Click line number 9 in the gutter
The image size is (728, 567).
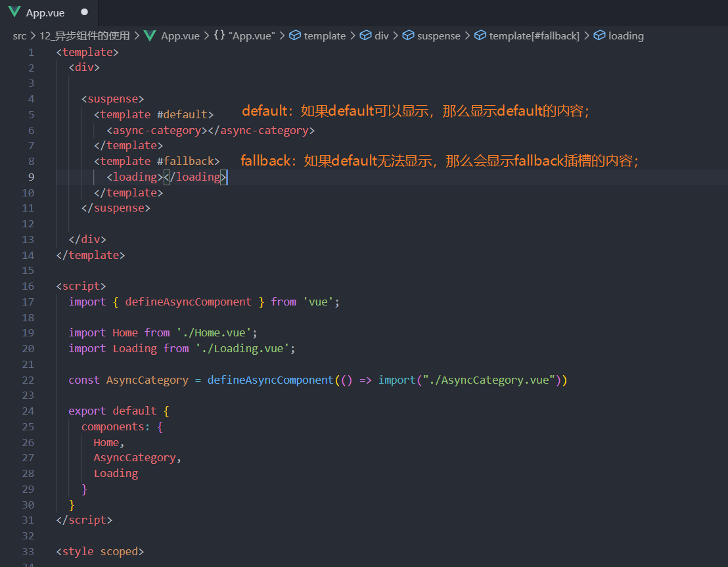click(x=30, y=177)
